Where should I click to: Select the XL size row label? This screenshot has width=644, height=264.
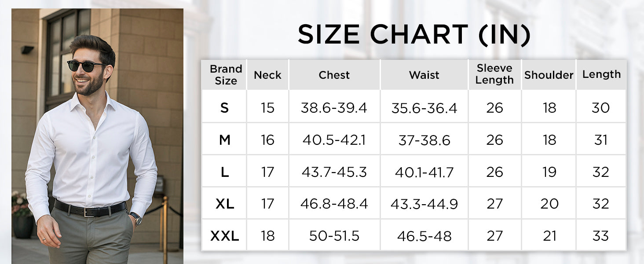point(224,204)
